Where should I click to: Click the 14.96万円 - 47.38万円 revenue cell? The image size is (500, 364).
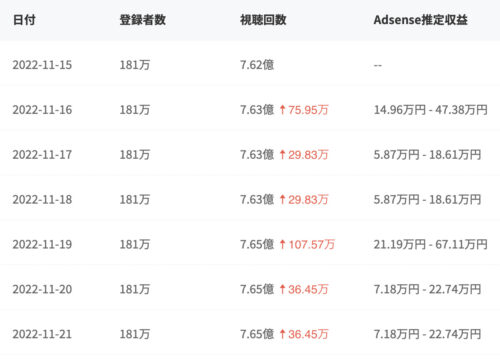430,110
